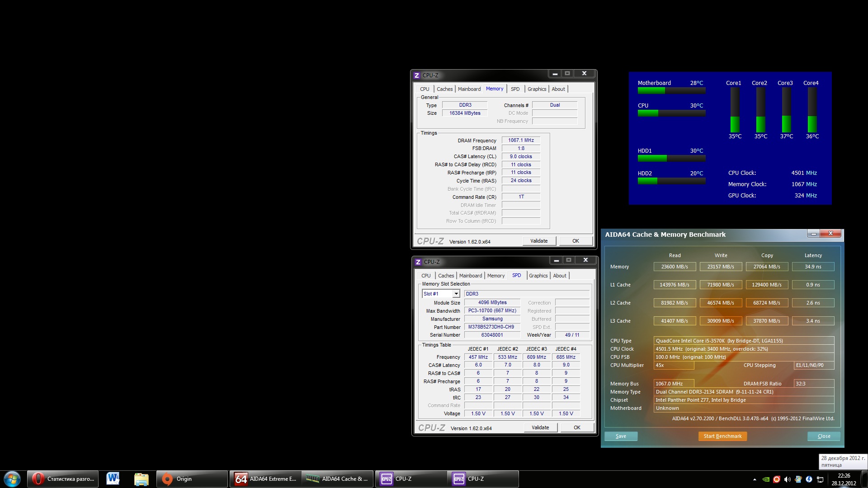The image size is (868, 488).
Task: Click the Motherboard temperature bar
Action: coord(671,90)
